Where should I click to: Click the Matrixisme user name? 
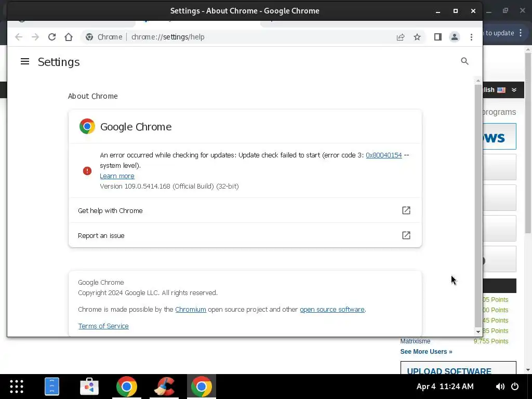click(415, 341)
